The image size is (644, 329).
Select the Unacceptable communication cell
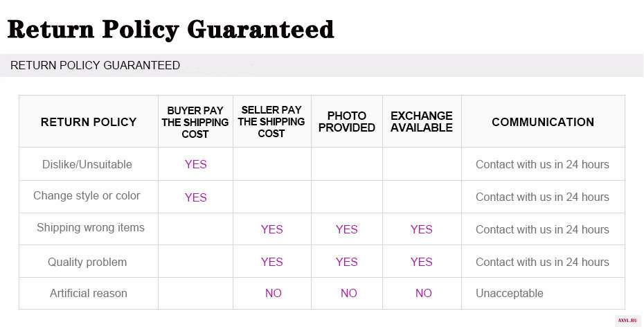(509, 293)
